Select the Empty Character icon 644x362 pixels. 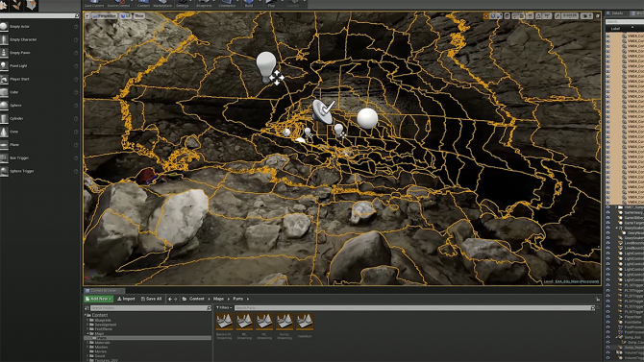pos(4,39)
